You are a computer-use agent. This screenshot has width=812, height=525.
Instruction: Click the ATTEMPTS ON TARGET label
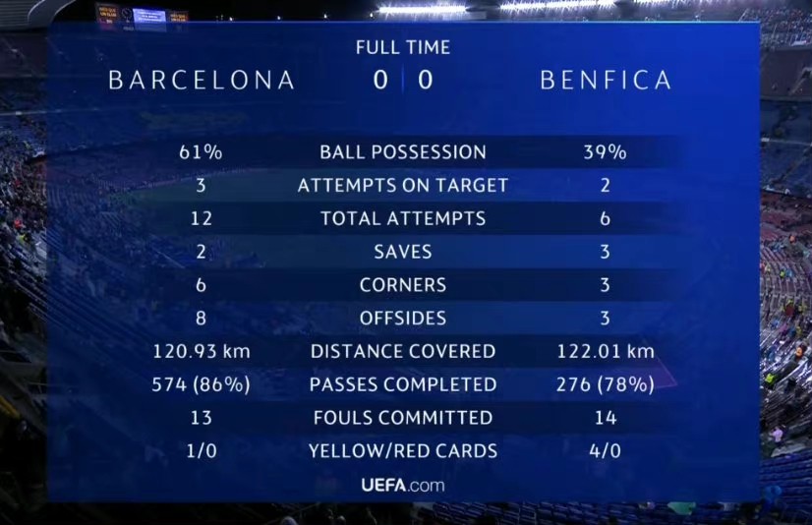point(403,186)
